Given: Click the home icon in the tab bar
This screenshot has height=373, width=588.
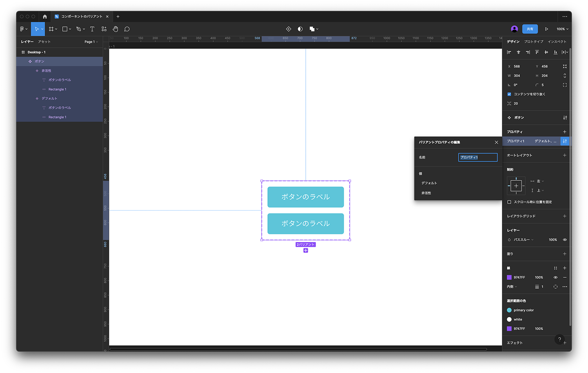Looking at the screenshot, I should coord(45,16).
